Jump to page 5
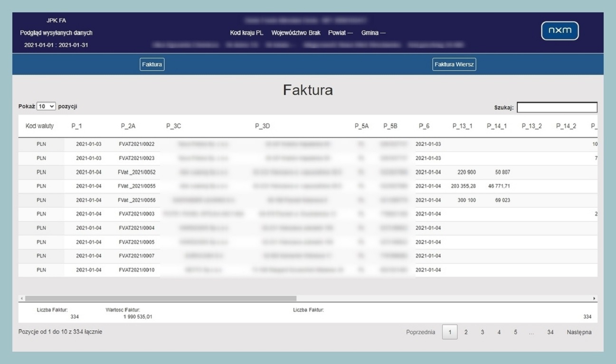 click(515, 332)
